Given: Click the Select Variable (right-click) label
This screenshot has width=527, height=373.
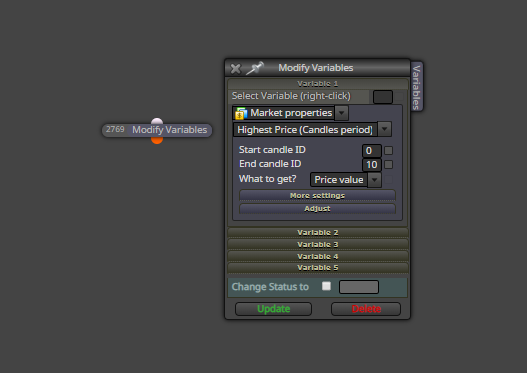Looking at the screenshot, I should (x=291, y=96).
